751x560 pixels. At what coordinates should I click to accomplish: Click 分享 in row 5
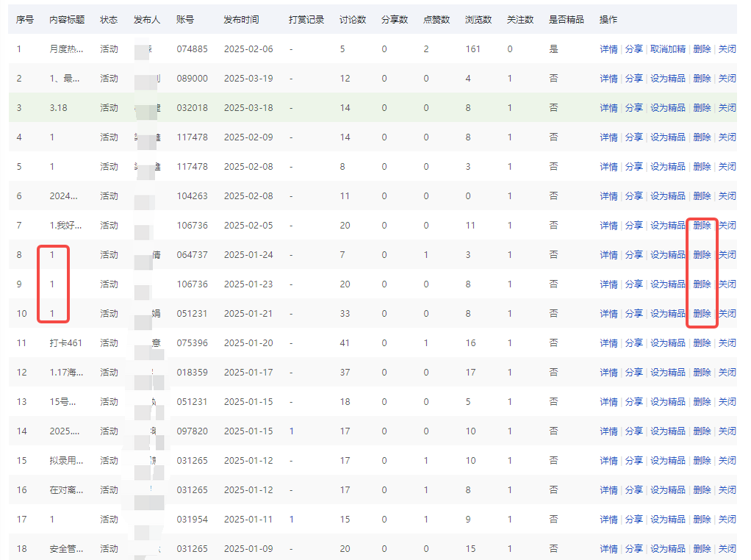tap(633, 167)
